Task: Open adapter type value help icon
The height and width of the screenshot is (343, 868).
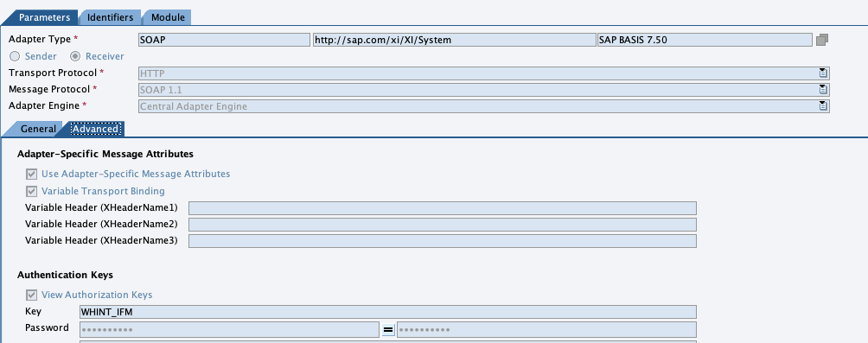Action: [822, 40]
